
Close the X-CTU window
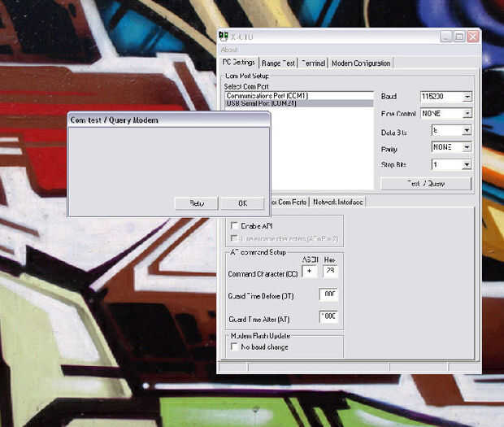pos(473,37)
